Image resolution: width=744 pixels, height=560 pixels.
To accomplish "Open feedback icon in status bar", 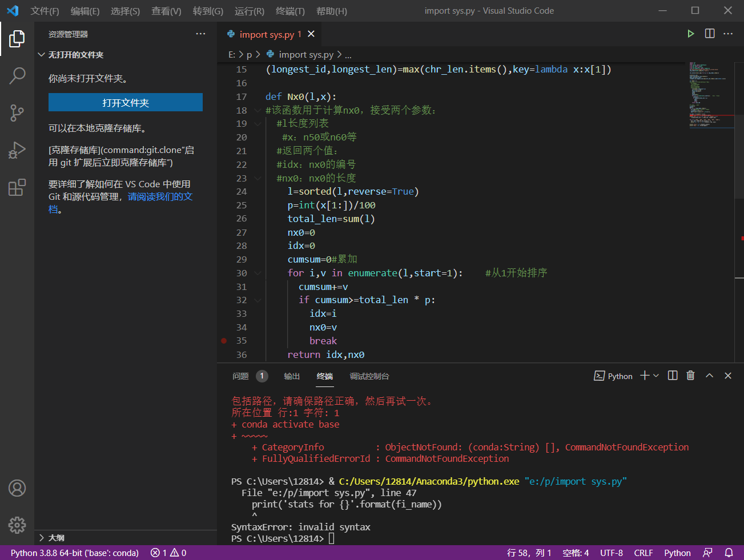I will [x=707, y=553].
